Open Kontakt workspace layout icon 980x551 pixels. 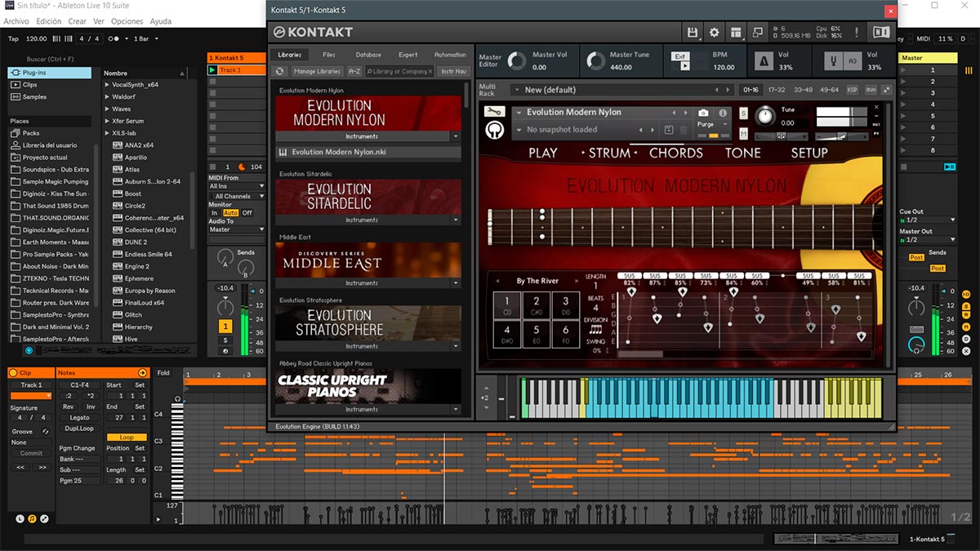pos(736,33)
